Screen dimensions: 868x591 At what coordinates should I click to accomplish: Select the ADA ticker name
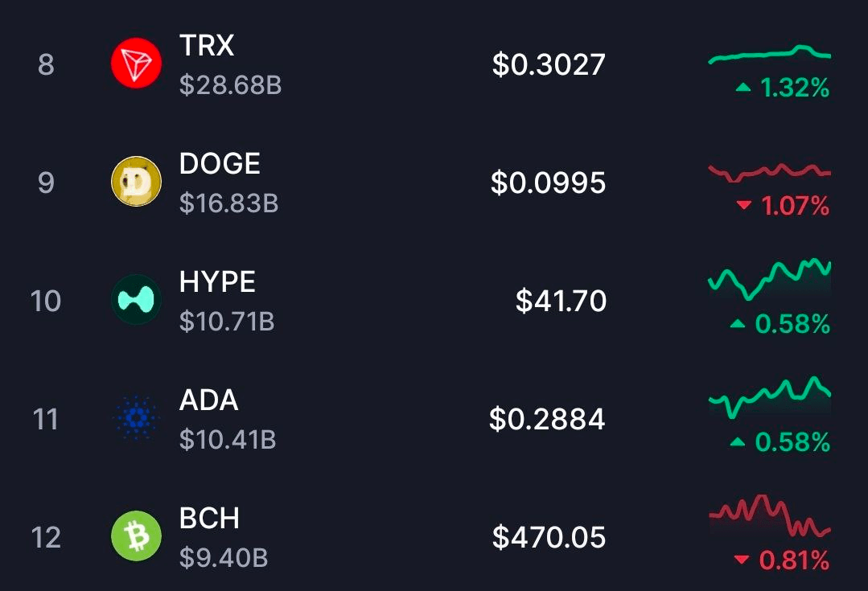click(208, 400)
